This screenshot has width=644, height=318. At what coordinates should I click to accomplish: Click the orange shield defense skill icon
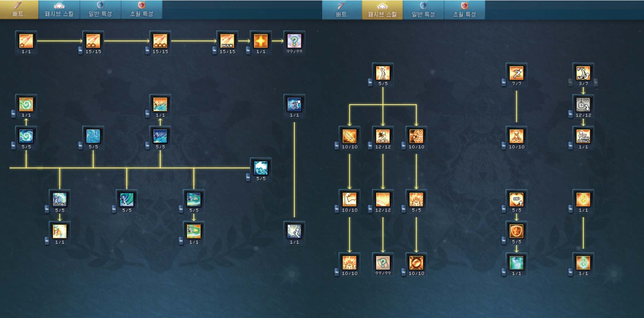pyautogui.click(x=516, y=231)
